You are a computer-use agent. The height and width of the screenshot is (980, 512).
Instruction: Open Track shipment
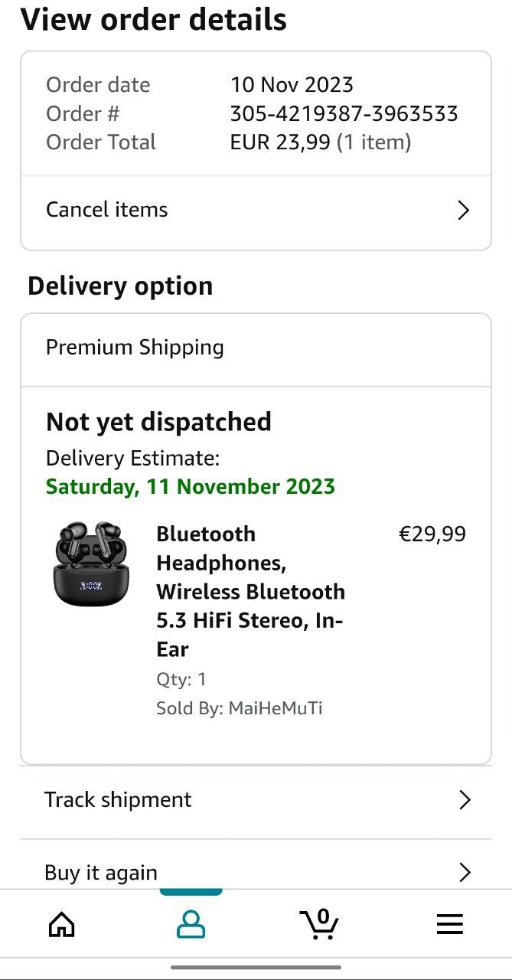(x=118, y=800)
